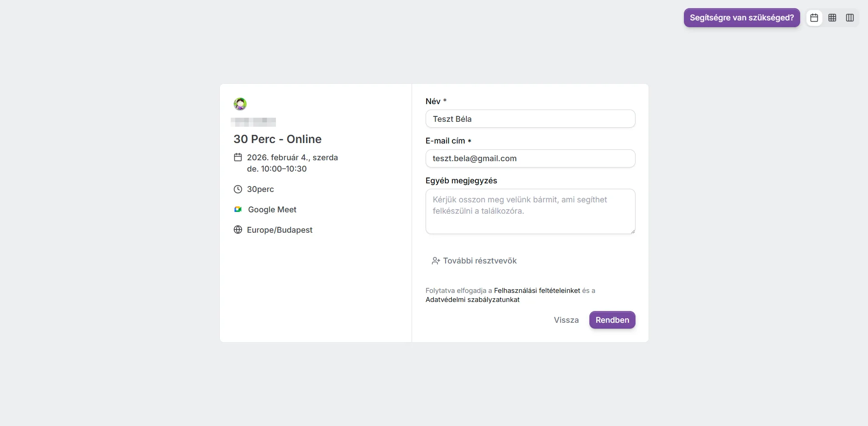
Task: Focus the Név input field
Action: point(531,119)
